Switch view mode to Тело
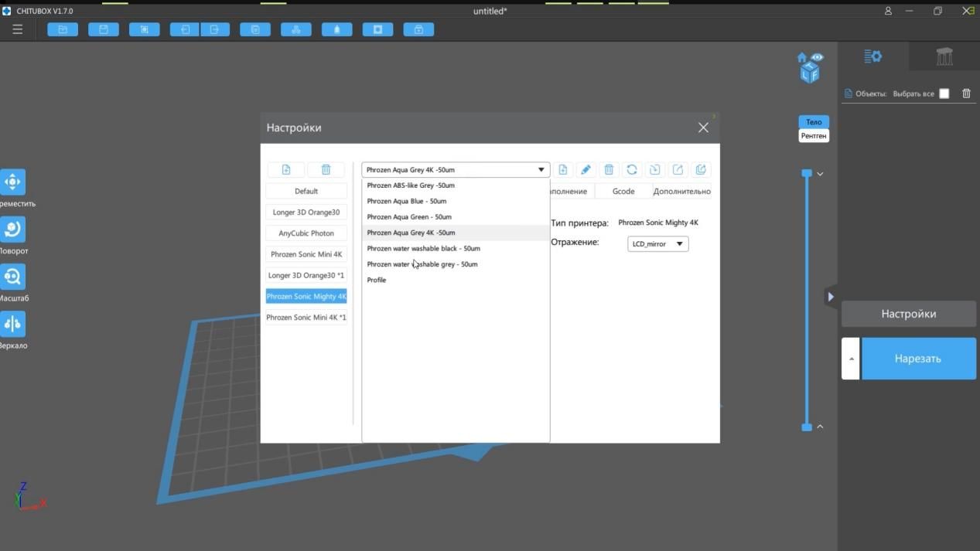The width and height of the screenshot is (980, 551). click(x=814, y=122)
